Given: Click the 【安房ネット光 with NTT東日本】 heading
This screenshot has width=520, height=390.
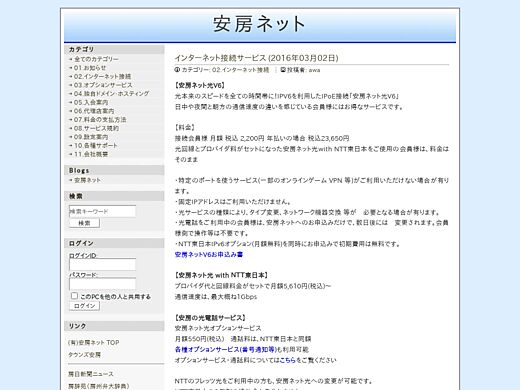Looking at the screenshot, I should point(222,275).
